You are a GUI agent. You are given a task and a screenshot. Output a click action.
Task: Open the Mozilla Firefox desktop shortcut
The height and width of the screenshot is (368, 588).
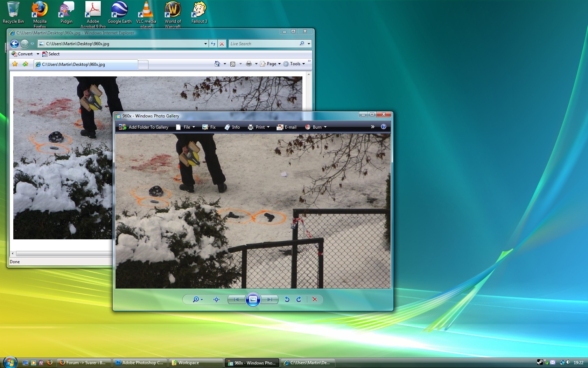tap(40, 14)
